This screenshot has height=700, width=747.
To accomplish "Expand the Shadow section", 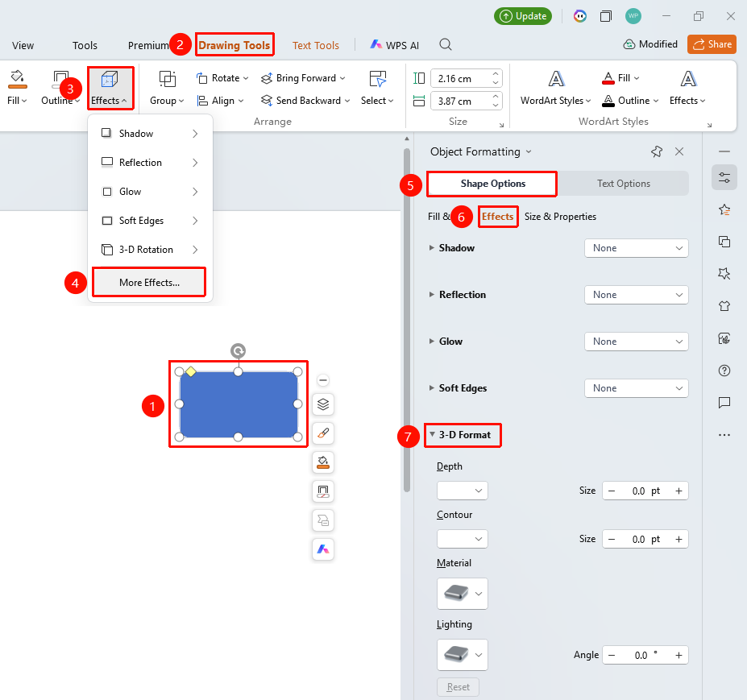I will click(431, 247).
